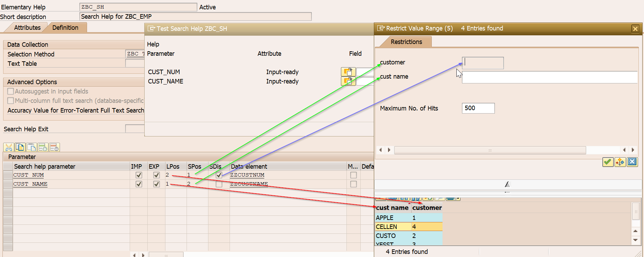This screenshot has width=644, height=257.
Task: Click the Insert Row icon above Parameter table
Action: 43,148
